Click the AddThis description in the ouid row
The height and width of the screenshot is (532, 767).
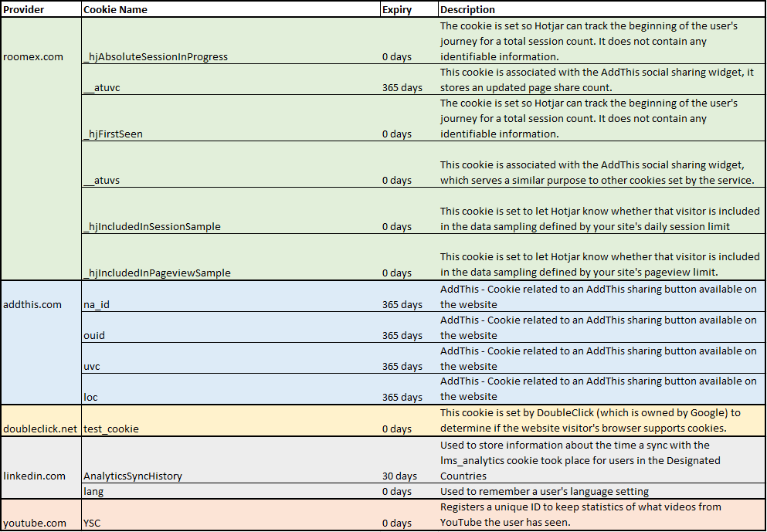click(602, 327)
